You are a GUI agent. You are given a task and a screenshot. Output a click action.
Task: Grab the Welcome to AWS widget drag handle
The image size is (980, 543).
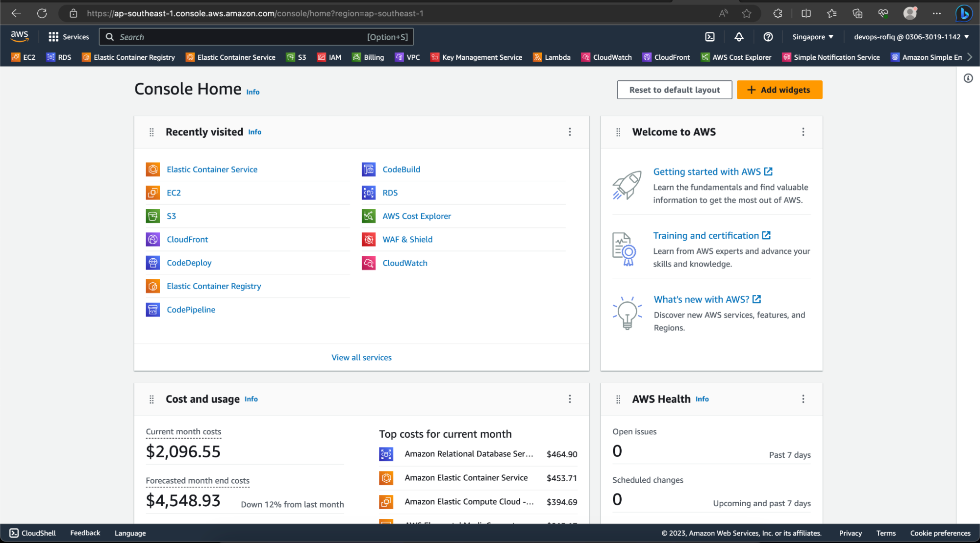point(618,132)
